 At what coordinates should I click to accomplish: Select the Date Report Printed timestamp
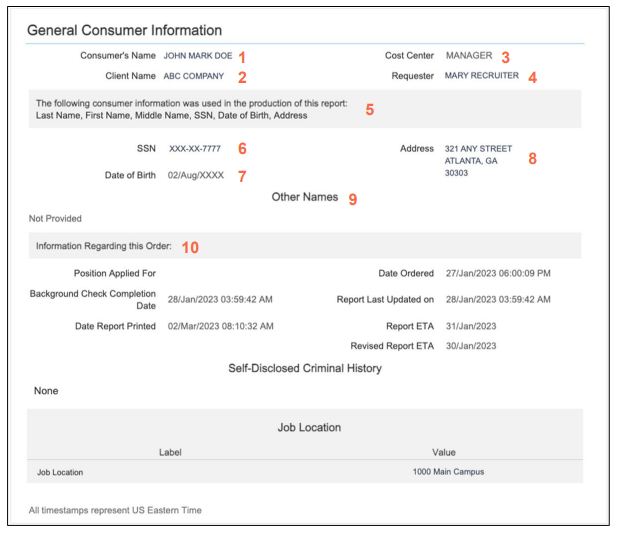(x=220, y=326)
